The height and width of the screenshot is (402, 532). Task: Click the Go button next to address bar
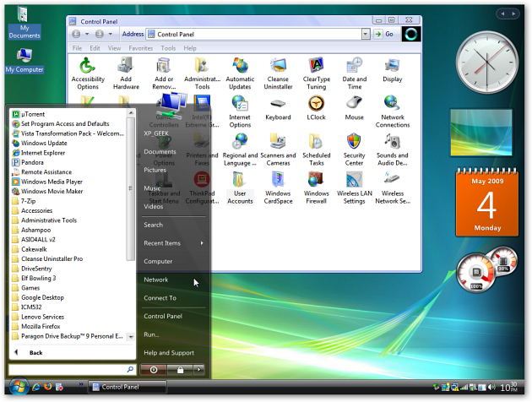tap(384, 34)
